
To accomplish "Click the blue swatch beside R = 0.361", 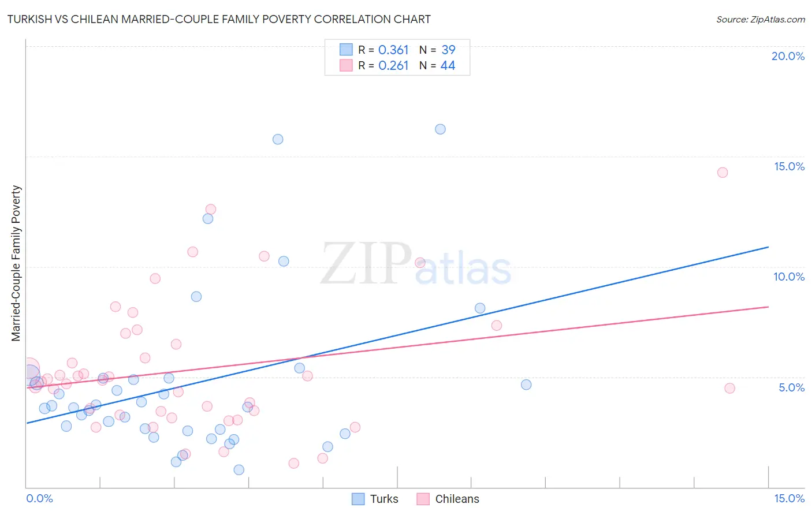I will point(346,50).
